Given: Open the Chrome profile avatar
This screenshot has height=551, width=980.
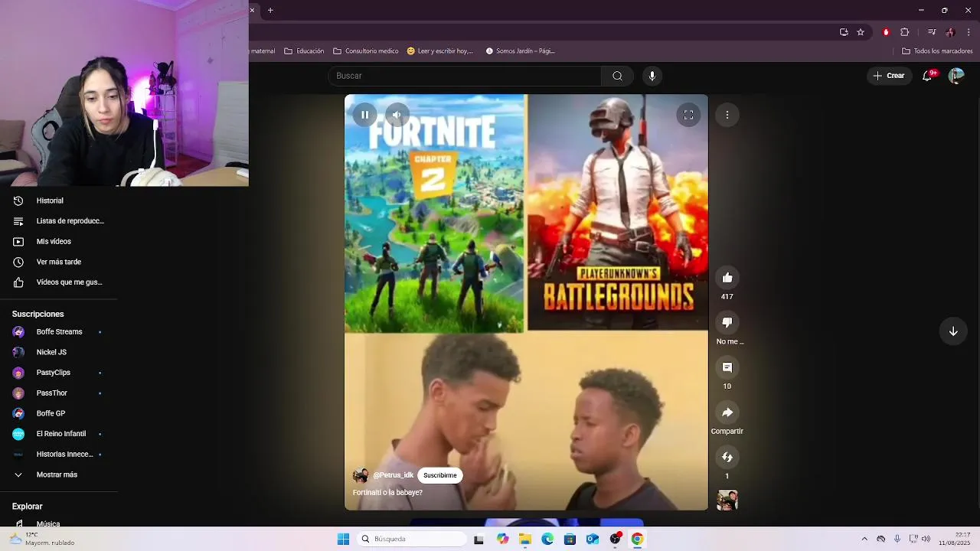Looking at the screenshot, I should [950, 32].
